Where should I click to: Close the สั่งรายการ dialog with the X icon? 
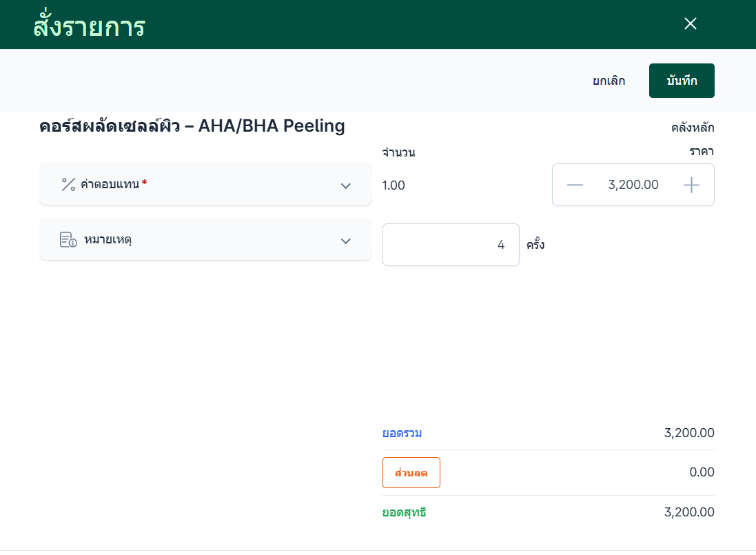(691, 24)
